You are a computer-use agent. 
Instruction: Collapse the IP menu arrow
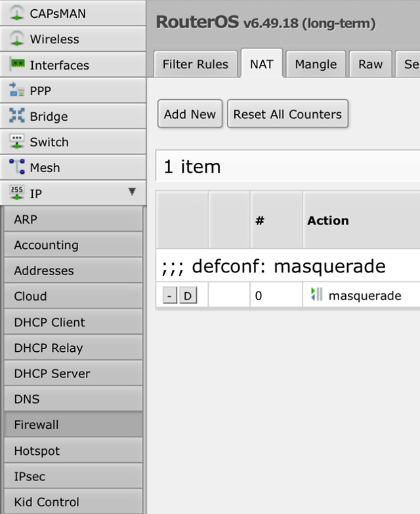pos(132,192)
